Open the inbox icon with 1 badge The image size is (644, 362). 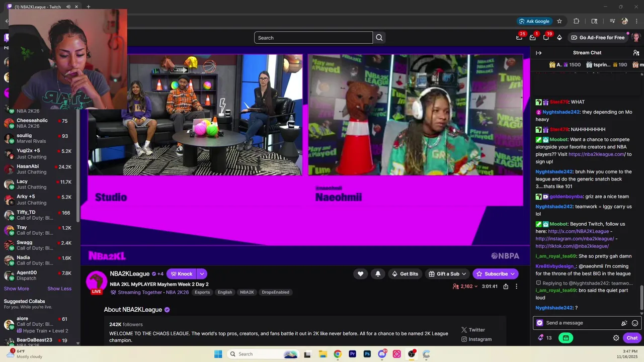click(x=533, y=37)
